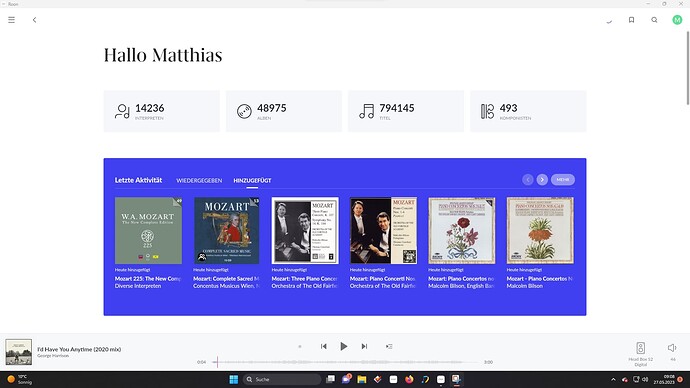
Task: Go back with the back arrow
Action: point(34,20)
